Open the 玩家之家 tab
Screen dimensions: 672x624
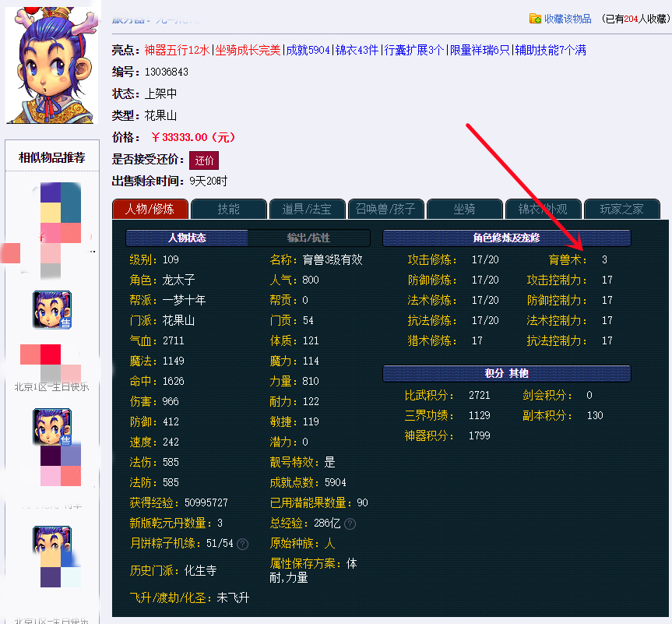tap(621, 209)
